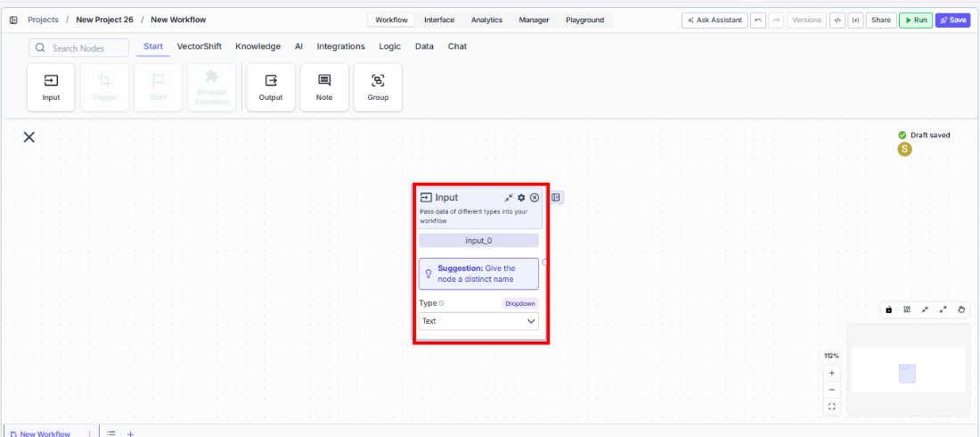
Task: Undo the last action
Action: (758, 20)
